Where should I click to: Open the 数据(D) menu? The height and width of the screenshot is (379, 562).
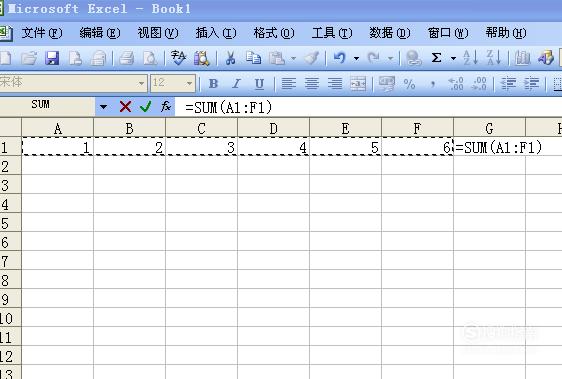[390, 33]
